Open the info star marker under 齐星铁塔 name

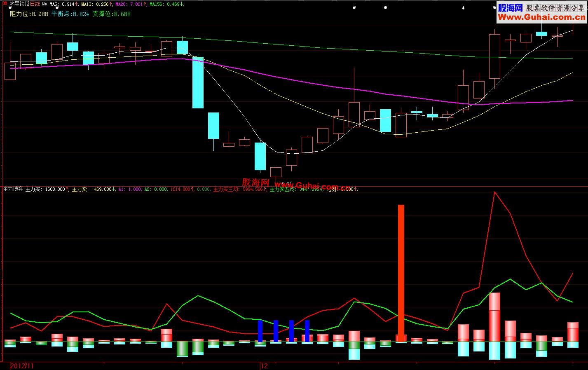pyautogui.click(x=10, y=7)
